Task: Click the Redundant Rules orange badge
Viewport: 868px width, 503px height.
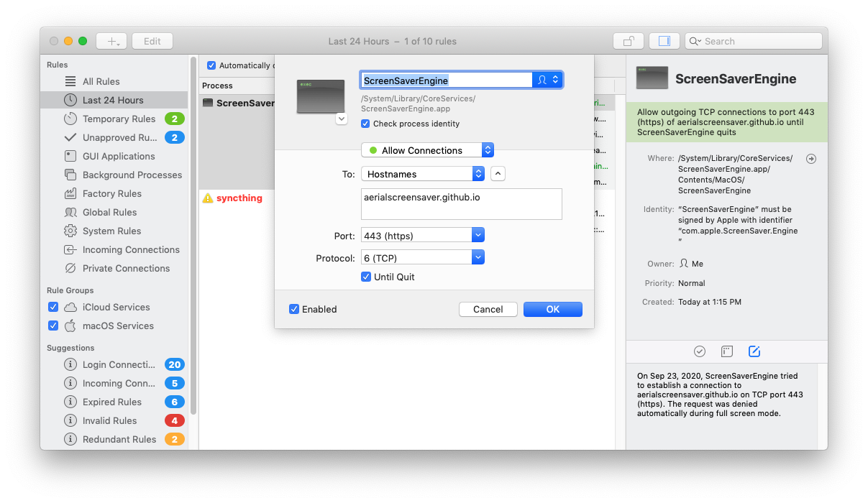Action: pyautogui.click(x=175, y=439)
